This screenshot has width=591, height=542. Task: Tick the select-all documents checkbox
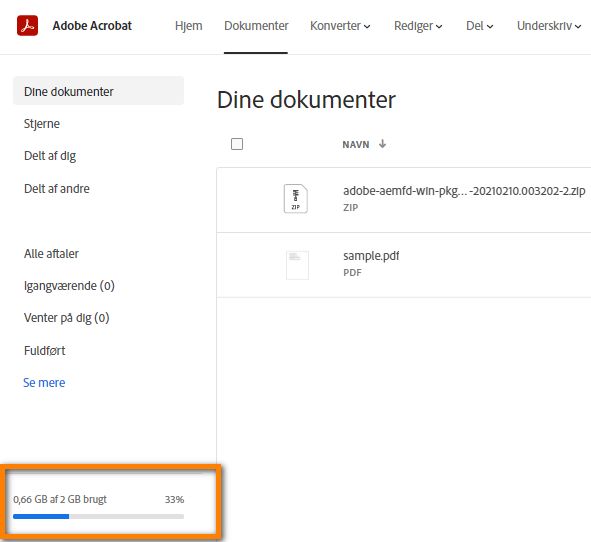click(237, 144)
